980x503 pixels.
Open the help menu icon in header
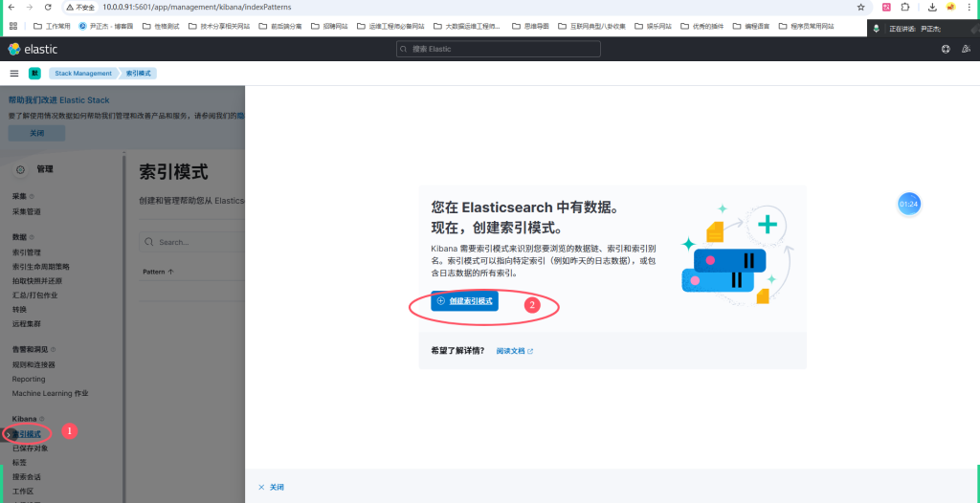(x=945, y=49)
